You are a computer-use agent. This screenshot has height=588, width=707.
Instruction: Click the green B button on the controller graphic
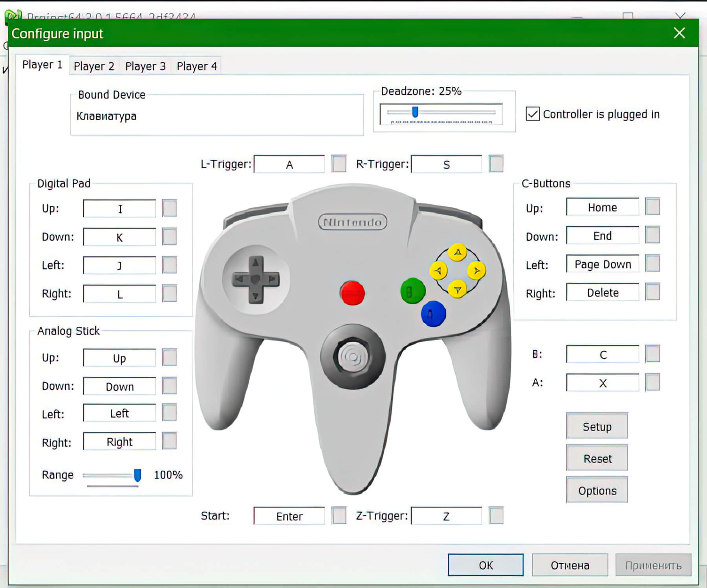point(413,291)
